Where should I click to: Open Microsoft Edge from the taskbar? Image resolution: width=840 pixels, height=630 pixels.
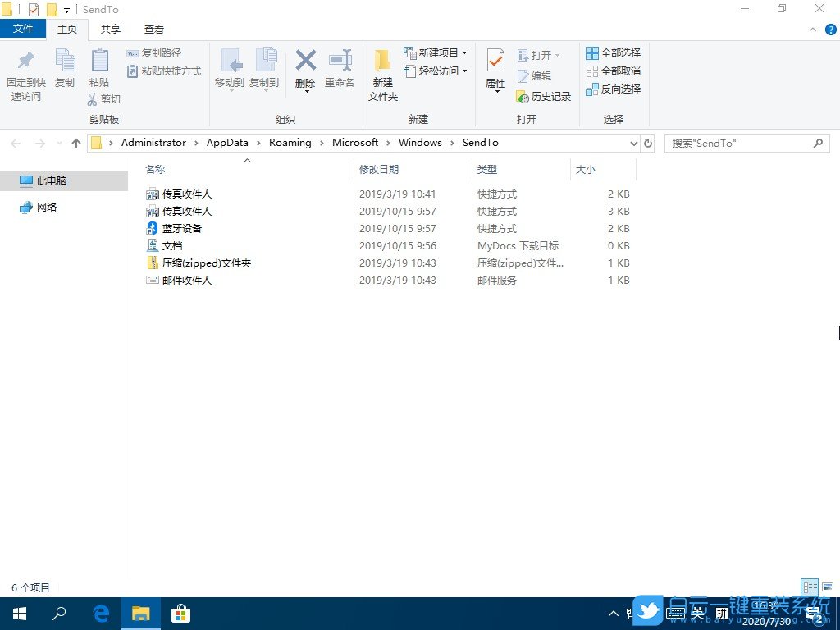(100, 613)
